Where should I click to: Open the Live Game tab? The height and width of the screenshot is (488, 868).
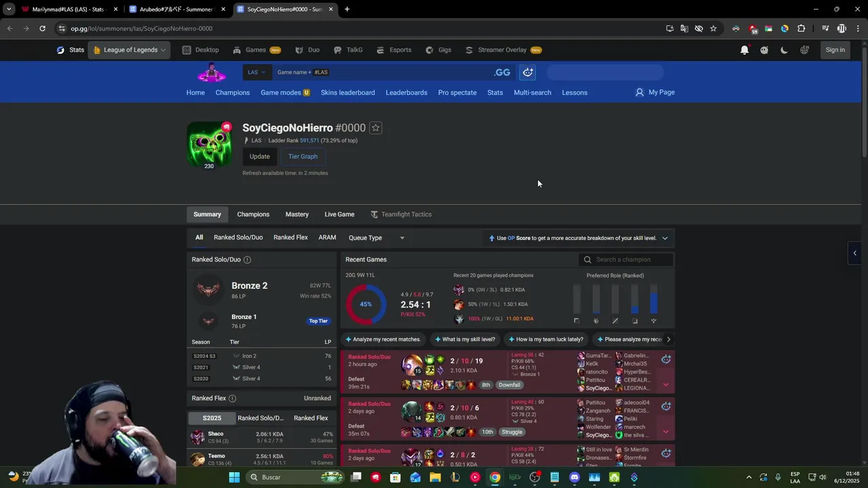[339, 214]
